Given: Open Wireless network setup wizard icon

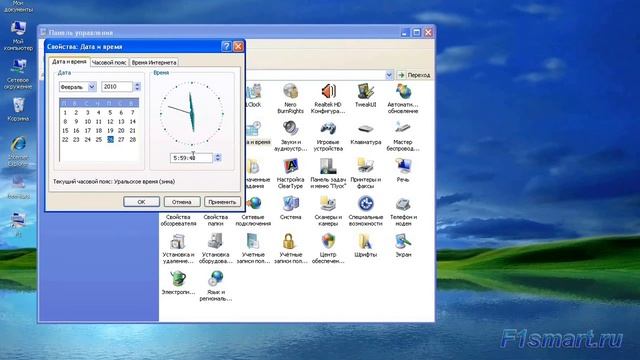Looking at the screenshot, I should 403,136.
